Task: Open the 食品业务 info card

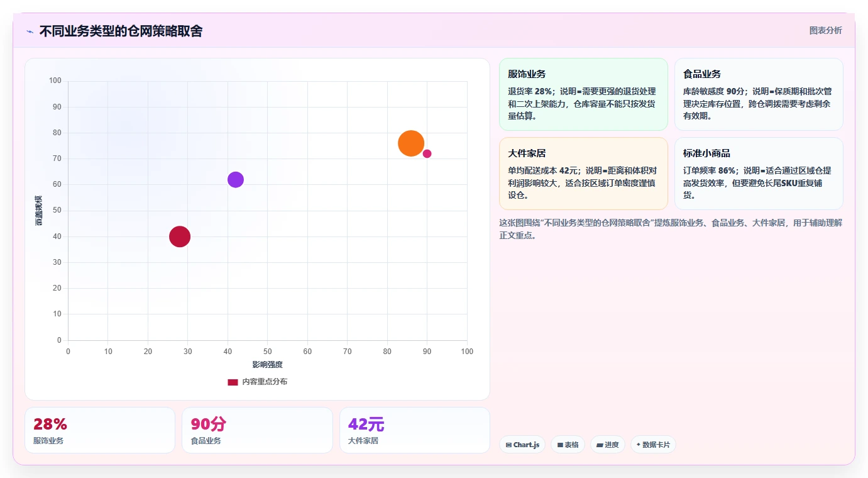Action: [759, 94]
